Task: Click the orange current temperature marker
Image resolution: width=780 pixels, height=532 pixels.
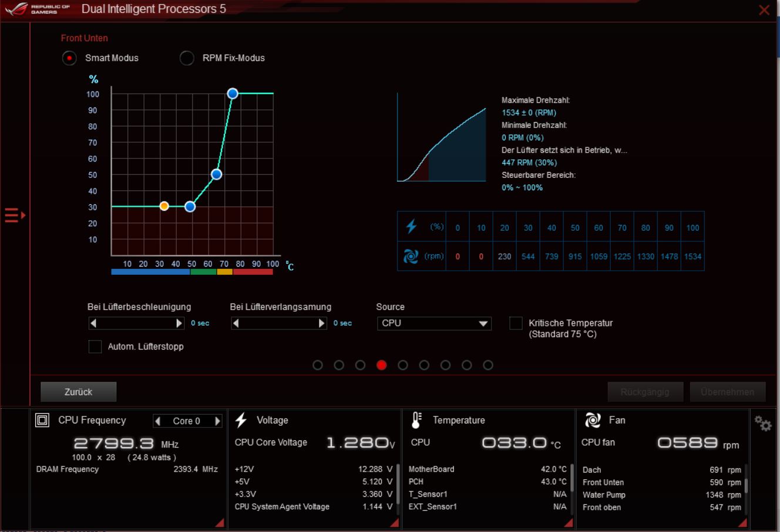Action: coord(164,206)
